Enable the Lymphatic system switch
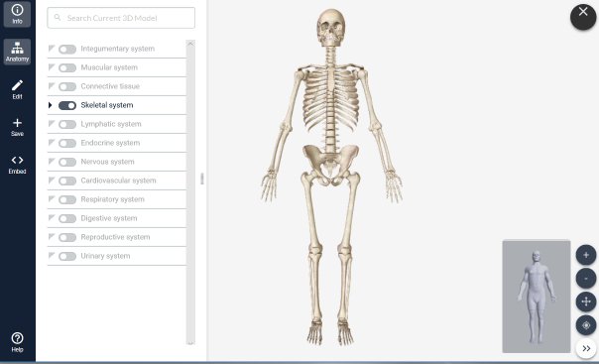The image size is (599, 364). point(67,124)
